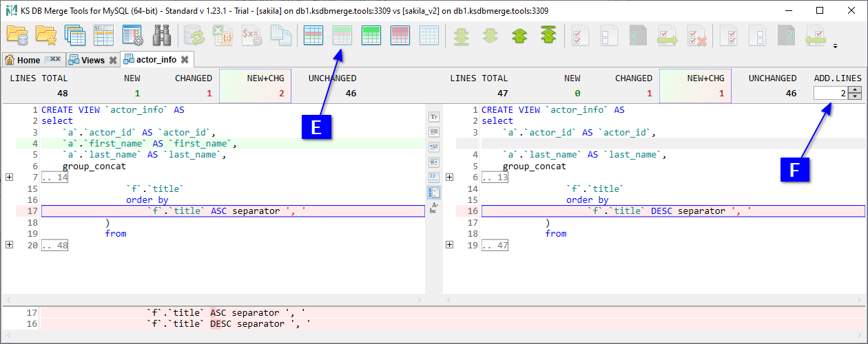Select all checkmarks document icon left group

(x=581, y=35)
